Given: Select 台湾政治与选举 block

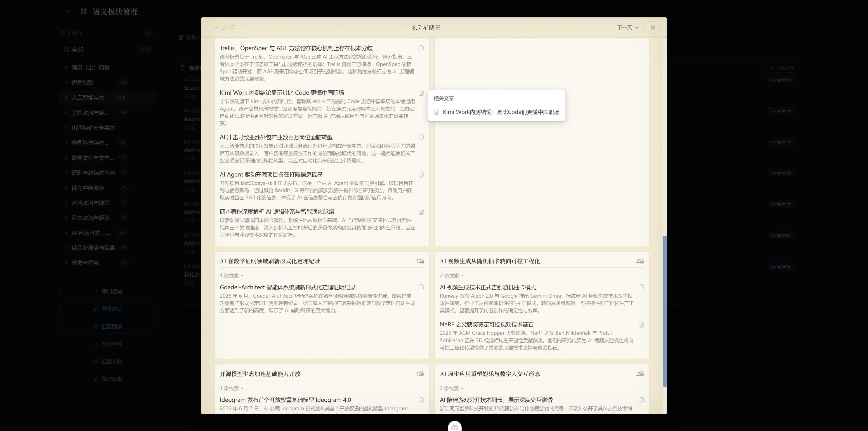Looking at the screenshot, I should click(x=108, y=203).
